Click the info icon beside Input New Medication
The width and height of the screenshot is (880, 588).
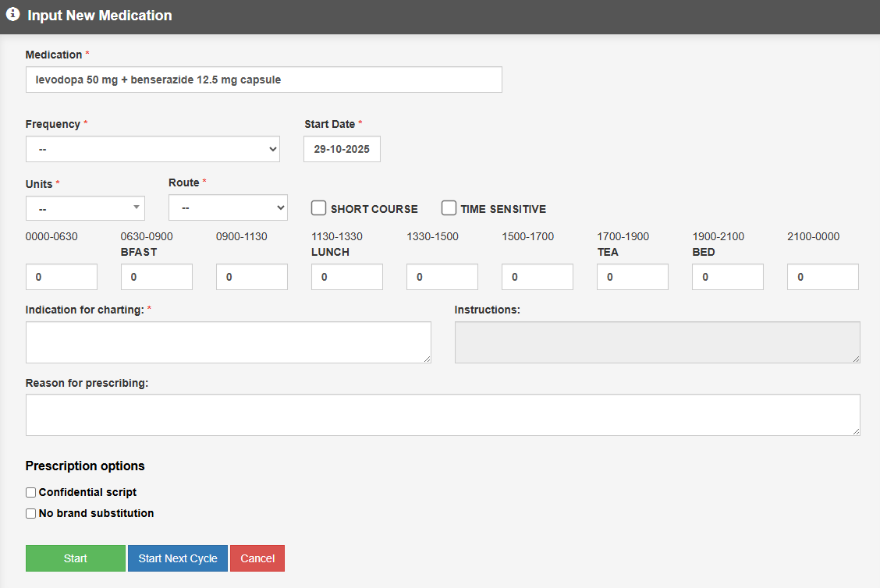tap(12, 15)
